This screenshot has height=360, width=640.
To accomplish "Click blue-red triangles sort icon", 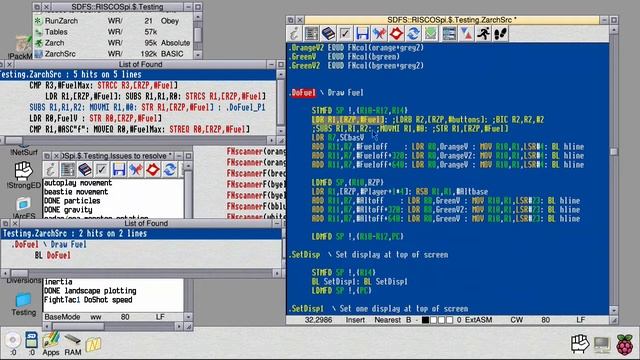I will (466, 33).
